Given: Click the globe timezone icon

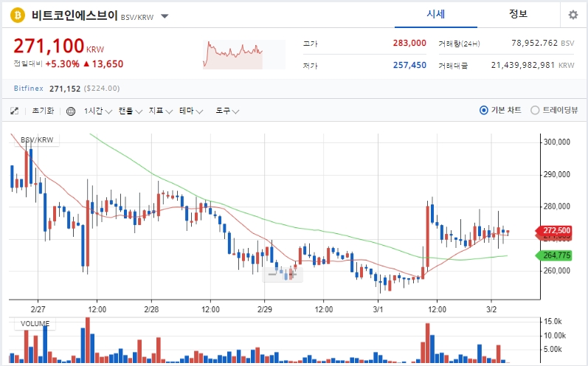Looking at the screenshot, I should [x=71, y=111].
